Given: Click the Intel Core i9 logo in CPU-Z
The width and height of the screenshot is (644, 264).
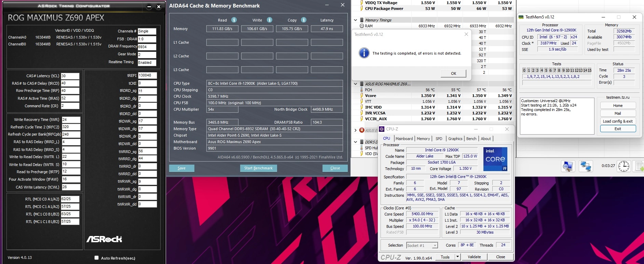Looking at the screenshot, I should [495, 159].
